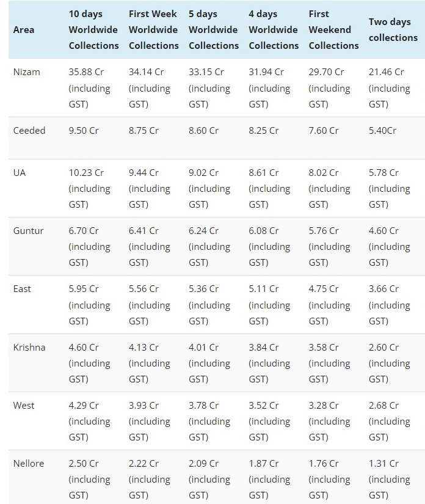The image size is (425, 504).
Task: Click the Nizam row label
Action: click(x=27, y=72)
